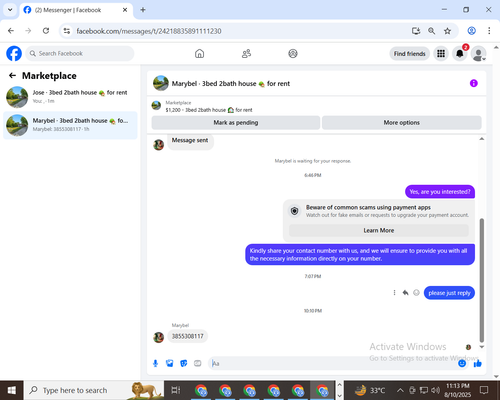Open the Friends icon in top navigation
Viewport: 500px width, 400px height.
[246, 53]
